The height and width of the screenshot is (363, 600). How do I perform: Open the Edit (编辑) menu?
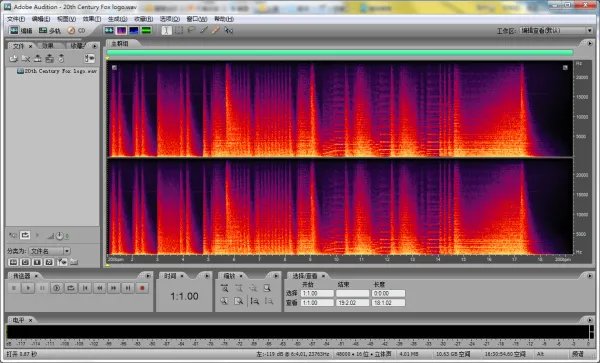[x=41, y=19]
